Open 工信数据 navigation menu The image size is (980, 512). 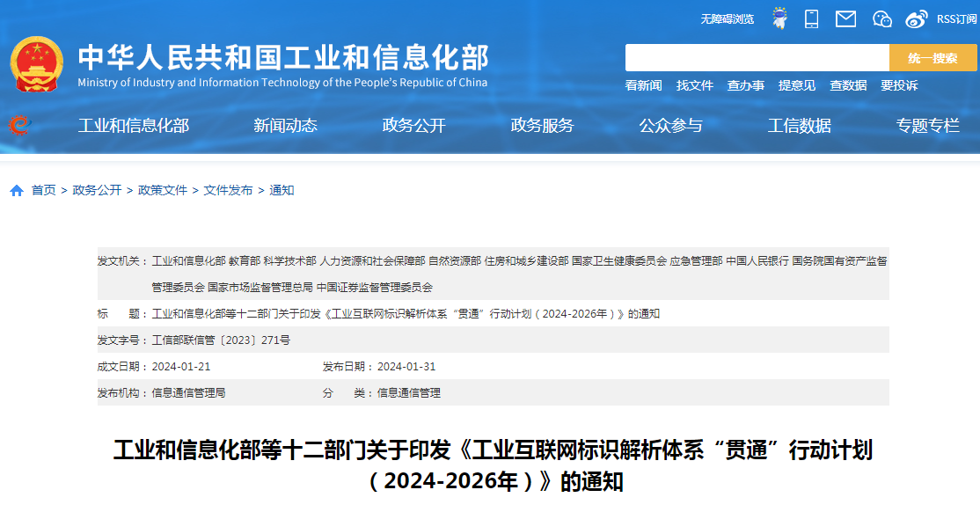click(799, 126)
